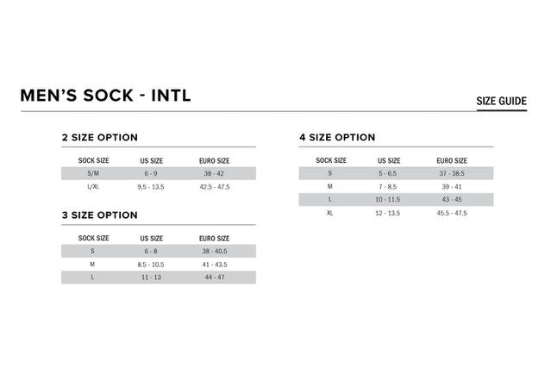Click the L/XL sock size row label
Image resolution: width=551 pixels, height=392 pixels.
(93, 186)
